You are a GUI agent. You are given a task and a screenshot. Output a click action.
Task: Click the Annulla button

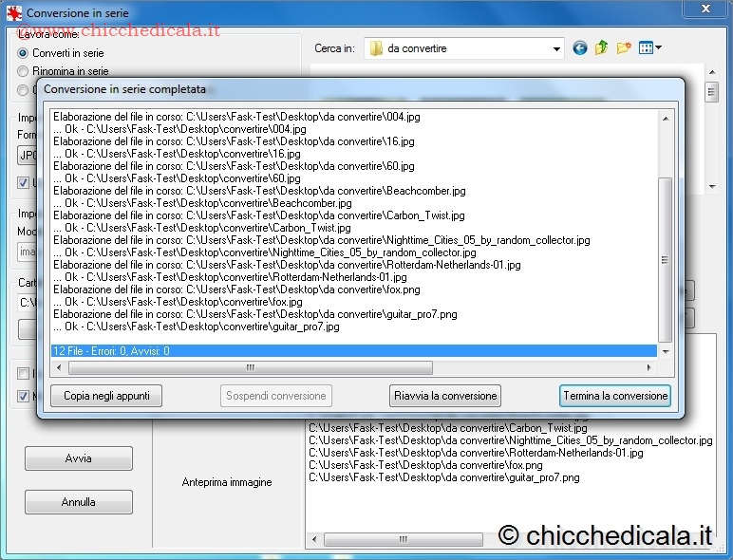coord(79,502)
